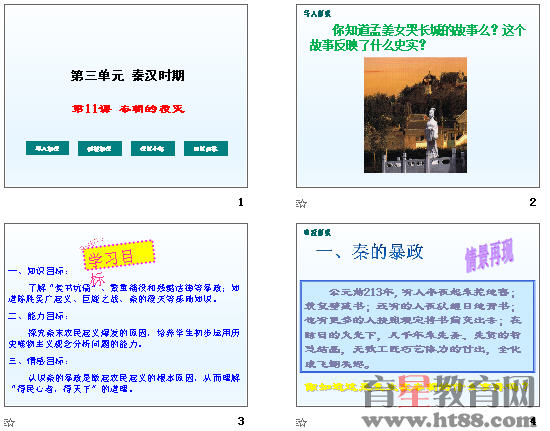Select slide 2 thumbnail about 孟姜女哭长城
Image resolution: width=550 pixels, height=431 pixels.
[418, 96]
